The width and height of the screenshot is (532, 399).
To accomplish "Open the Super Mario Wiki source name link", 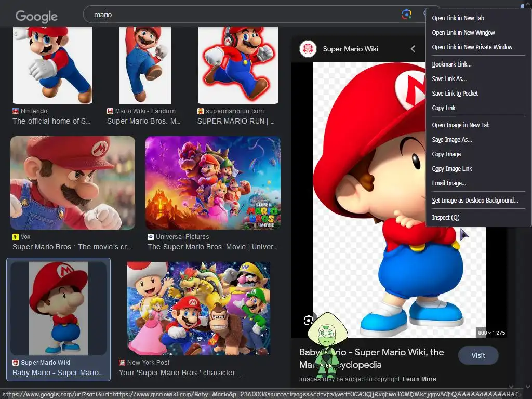I will pos(350,49).
